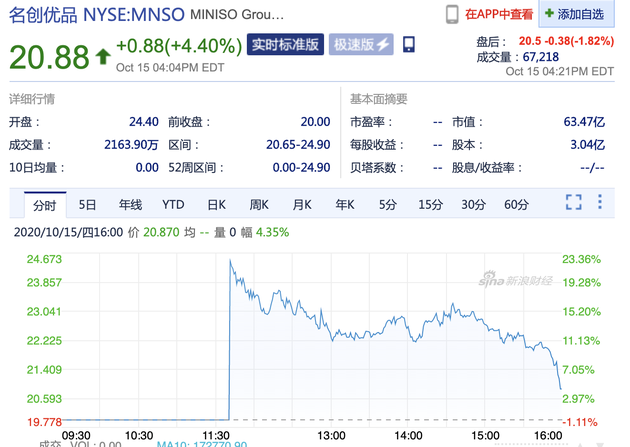630x447 pixels.
Task: Switch to the 周K weekly chart
Action: [259, 205]
